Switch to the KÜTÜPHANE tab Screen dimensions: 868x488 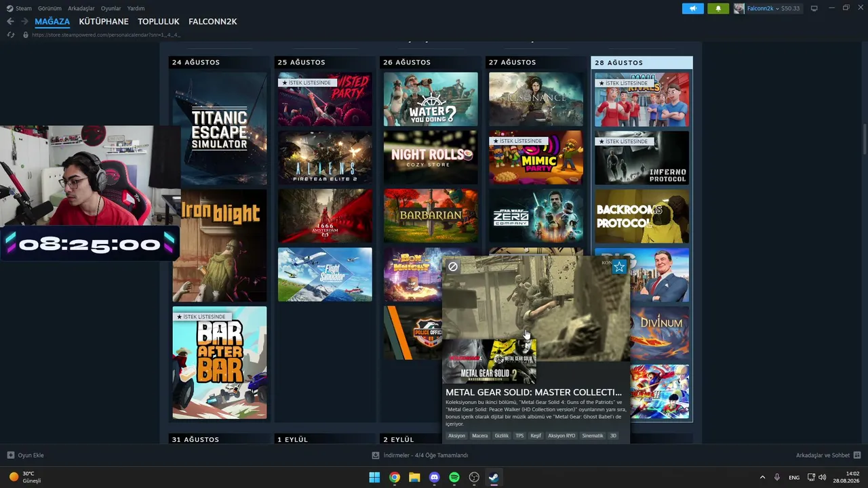[x=104, y=22]
